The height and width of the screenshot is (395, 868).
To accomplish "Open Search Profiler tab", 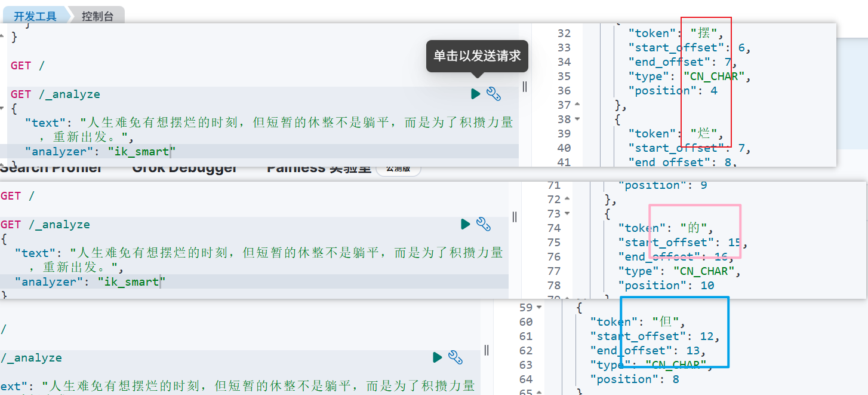I will (51, 169).
